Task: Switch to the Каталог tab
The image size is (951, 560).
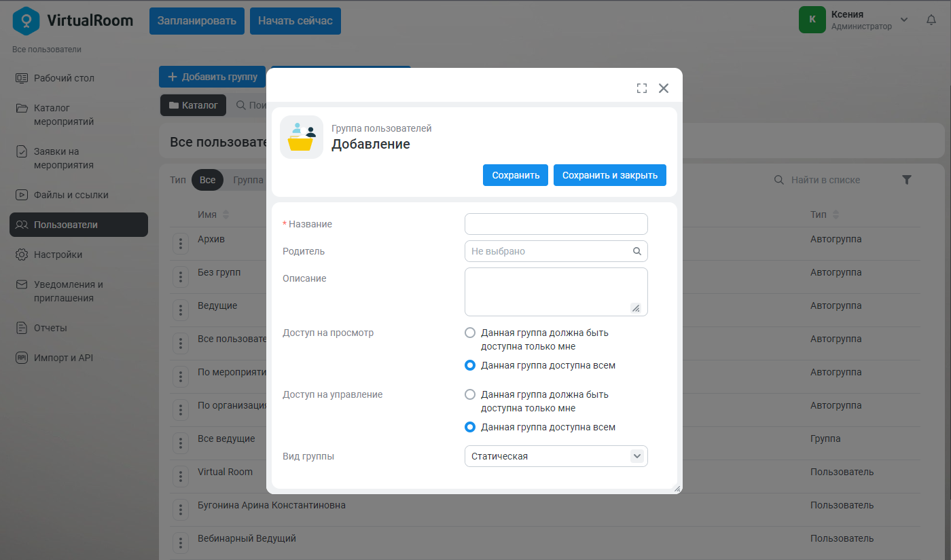Action: (x=193, y=105)
